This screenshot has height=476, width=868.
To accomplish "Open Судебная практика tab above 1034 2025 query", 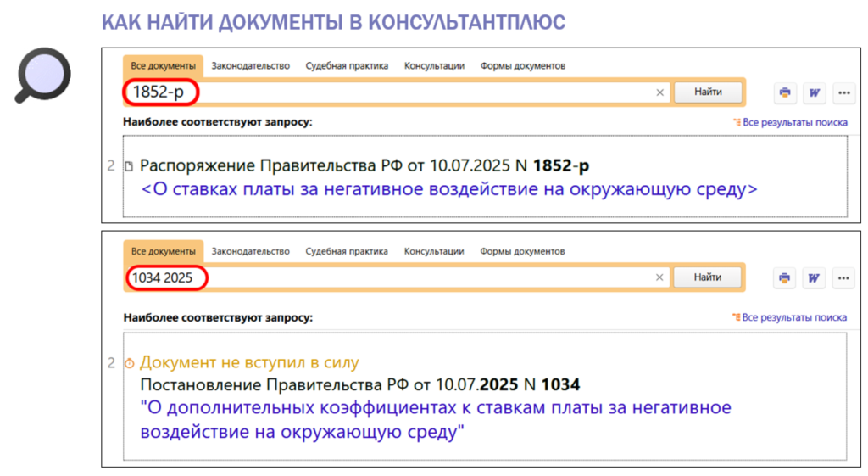I will [347, 251].
